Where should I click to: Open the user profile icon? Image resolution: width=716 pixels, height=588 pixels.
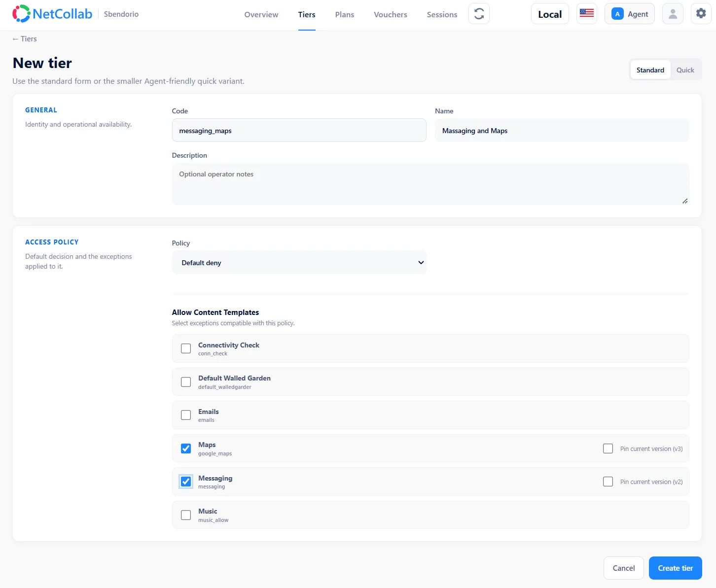pyautogui.click(x=673, y=14)
